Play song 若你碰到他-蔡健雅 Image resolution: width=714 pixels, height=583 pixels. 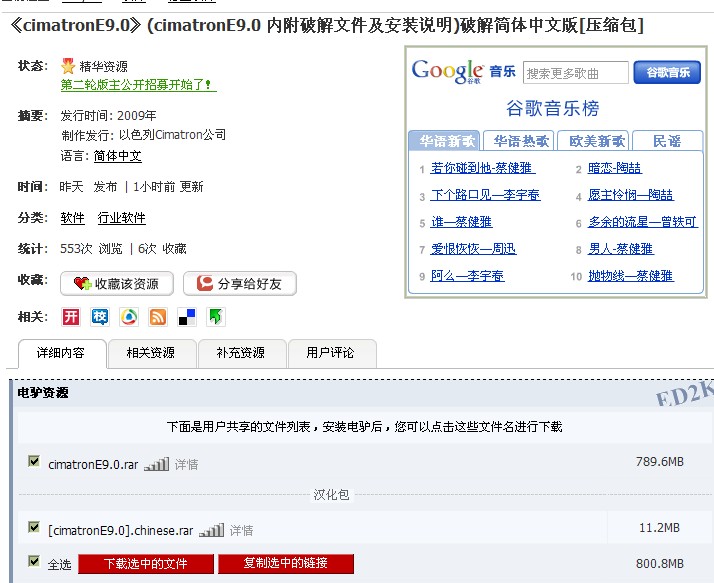(483, 168)
